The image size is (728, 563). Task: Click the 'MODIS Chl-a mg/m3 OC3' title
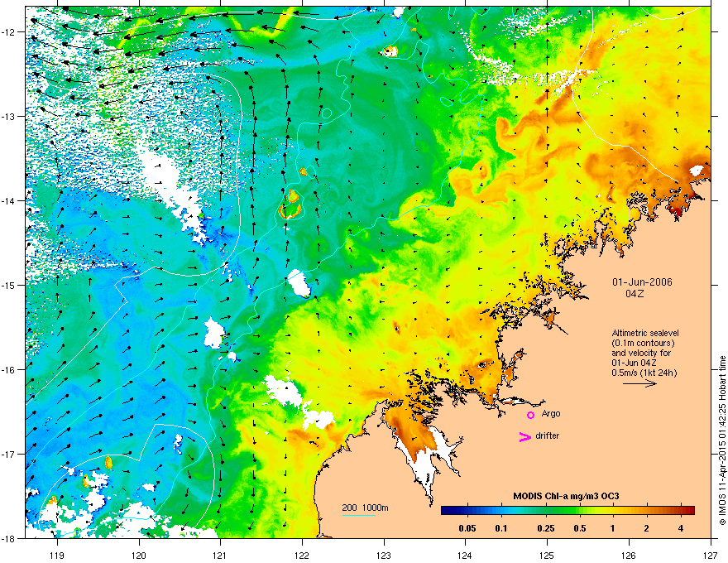[566, 496]
